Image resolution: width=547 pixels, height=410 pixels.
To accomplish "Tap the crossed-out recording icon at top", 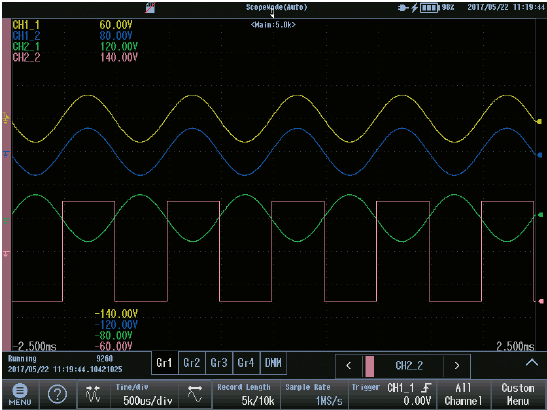I will coord(150,8).
